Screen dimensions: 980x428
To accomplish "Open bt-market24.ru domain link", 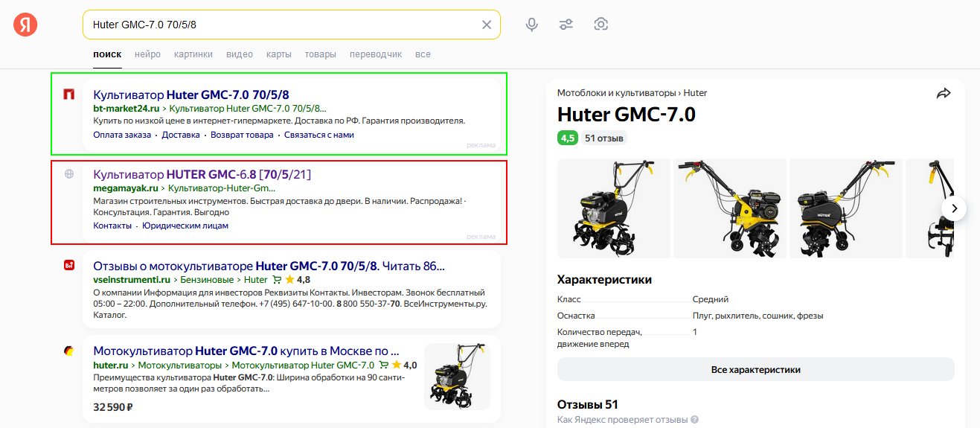I will click(x=126, y=108).
